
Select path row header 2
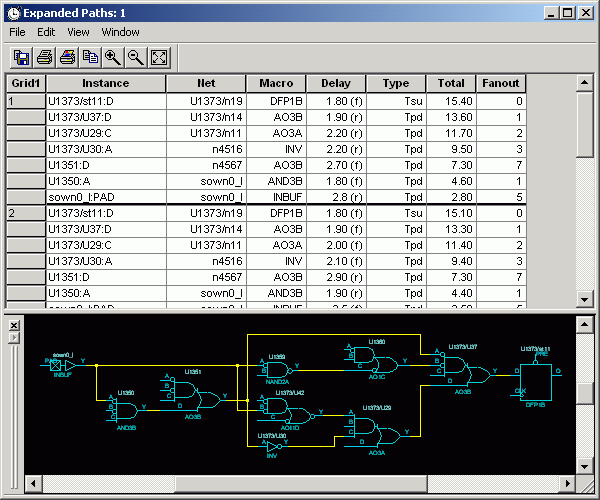coord(26,213)
